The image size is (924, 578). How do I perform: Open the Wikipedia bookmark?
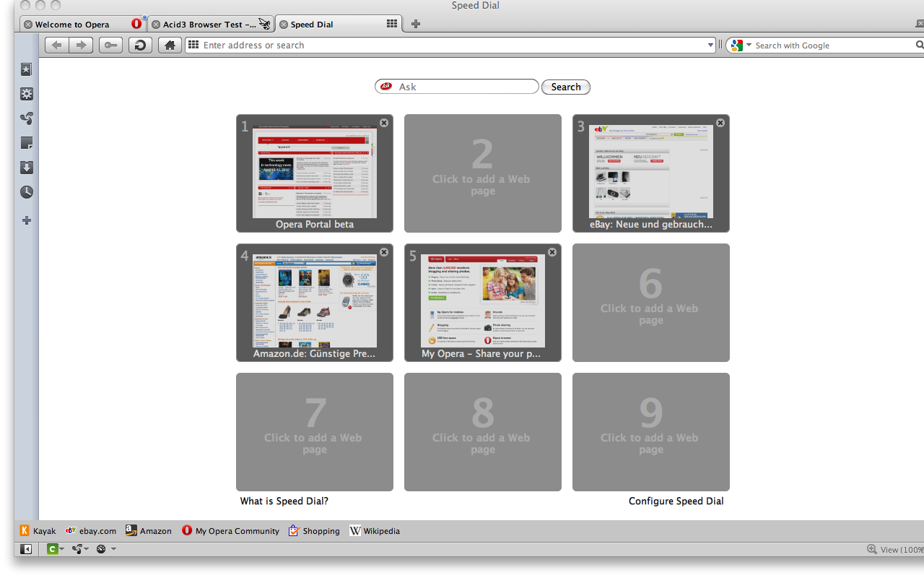[375, 531]
